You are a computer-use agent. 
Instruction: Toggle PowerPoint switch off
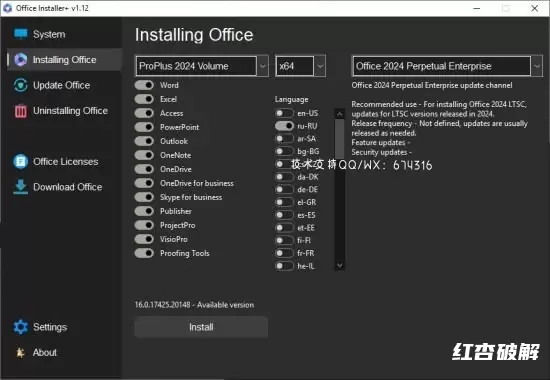(144, 127)
